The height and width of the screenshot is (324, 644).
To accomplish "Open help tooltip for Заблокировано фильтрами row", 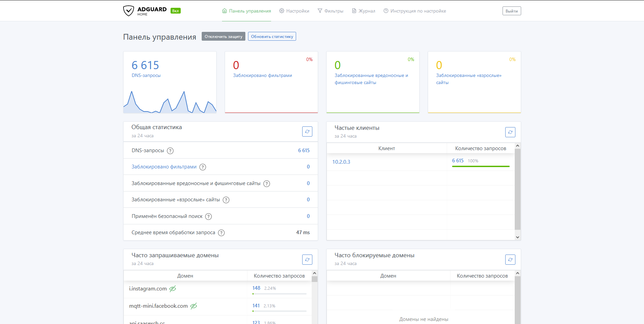I will pyautogui.click(x=203, y=167).
